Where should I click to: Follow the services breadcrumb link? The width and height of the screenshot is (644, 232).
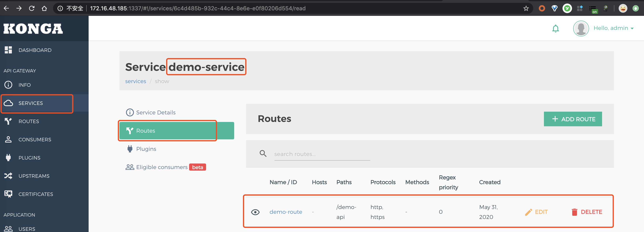pos(135,81)
